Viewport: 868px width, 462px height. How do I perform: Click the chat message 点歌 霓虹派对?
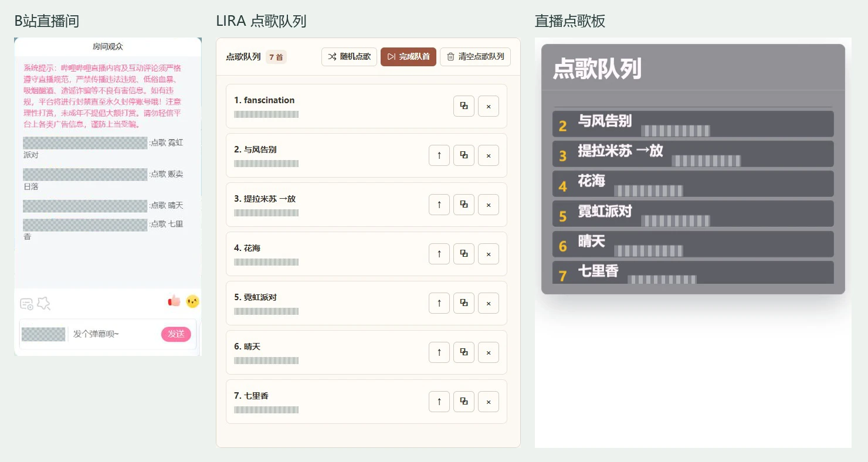point(103,148)
